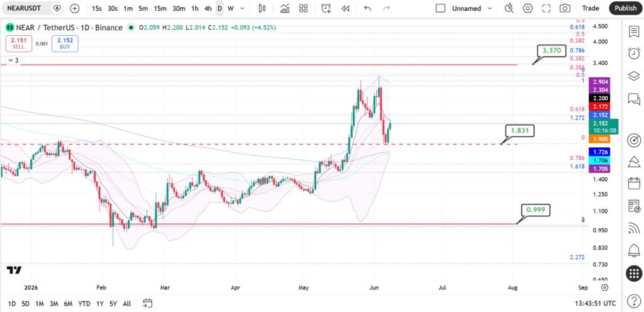This screenshot has height=312, width=644.
Task: Open the calendar icon in right sidebar
Action: pyautogui.click(x=634, y=183)
